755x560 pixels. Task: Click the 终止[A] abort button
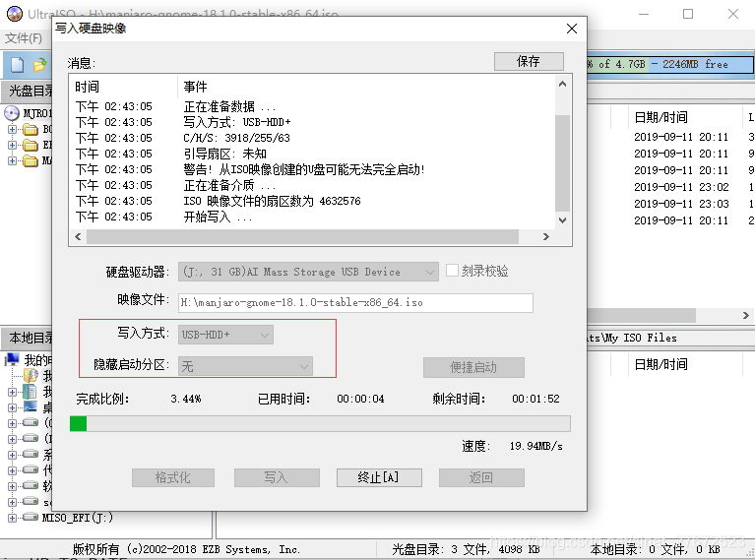tap(379, 477)
